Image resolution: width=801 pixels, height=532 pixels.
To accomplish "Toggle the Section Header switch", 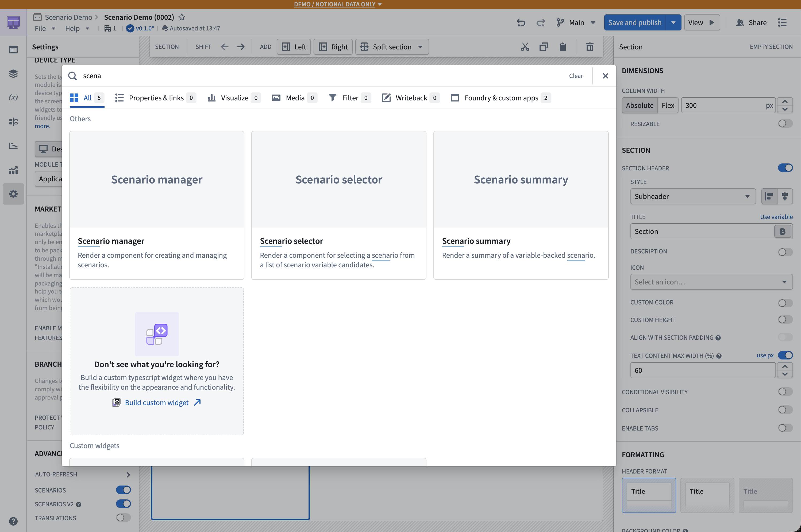I will [785, 168].
